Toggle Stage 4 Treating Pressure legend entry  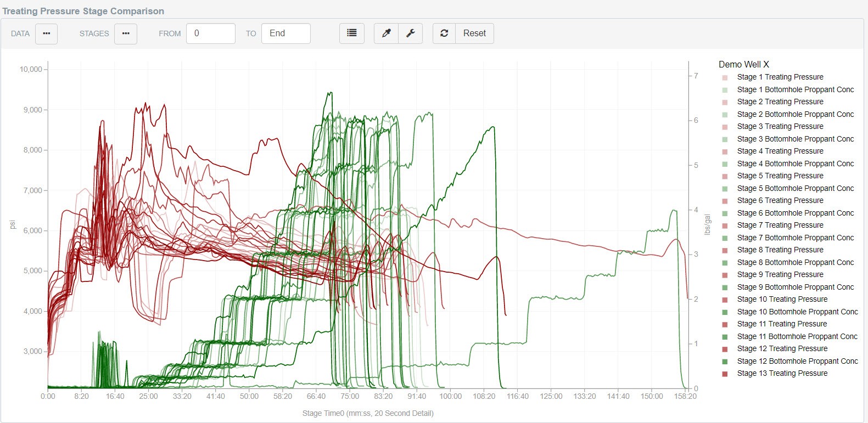tap(780, 151)
